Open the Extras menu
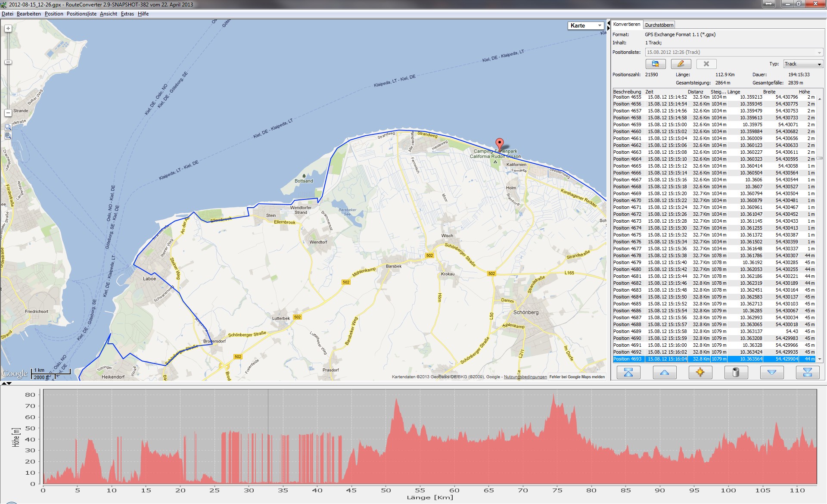This screenshot has width=827, height=504. [127, 14]
